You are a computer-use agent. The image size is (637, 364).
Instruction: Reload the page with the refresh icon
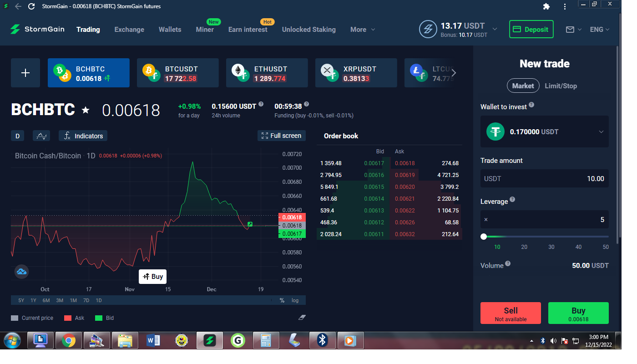31,6
